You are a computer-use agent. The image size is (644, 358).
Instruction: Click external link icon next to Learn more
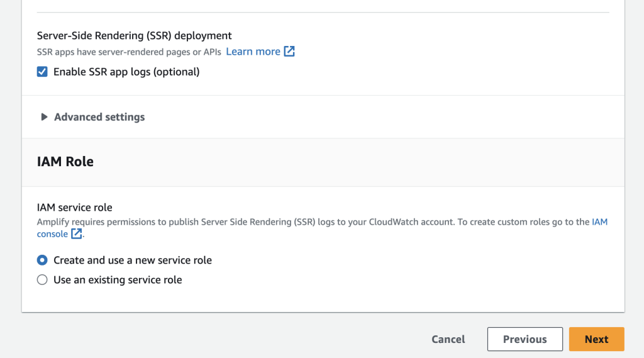tap(289, 52)
